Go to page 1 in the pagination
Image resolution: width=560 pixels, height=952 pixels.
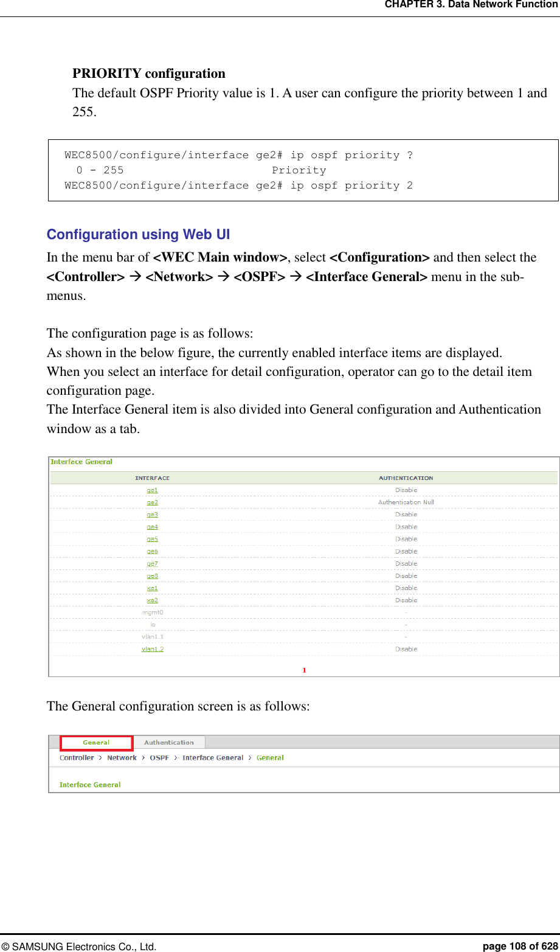[304, 670]
